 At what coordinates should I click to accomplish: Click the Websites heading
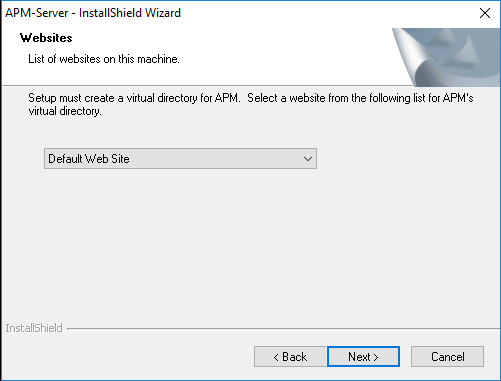coord(46,38)
